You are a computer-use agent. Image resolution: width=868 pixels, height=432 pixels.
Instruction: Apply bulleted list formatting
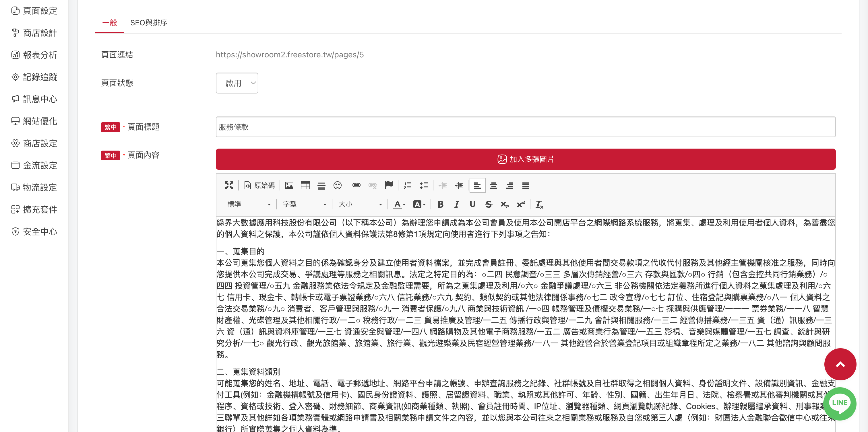tap(424, 185)
